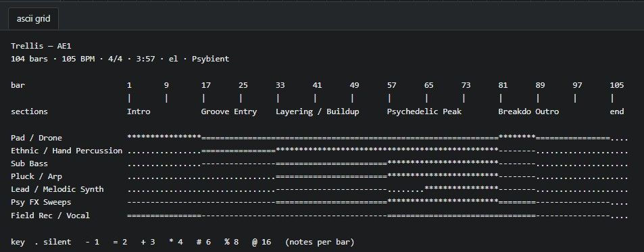
Task: Select the 'Layering / Buildup' section label
Action: [x=317, y=111]
